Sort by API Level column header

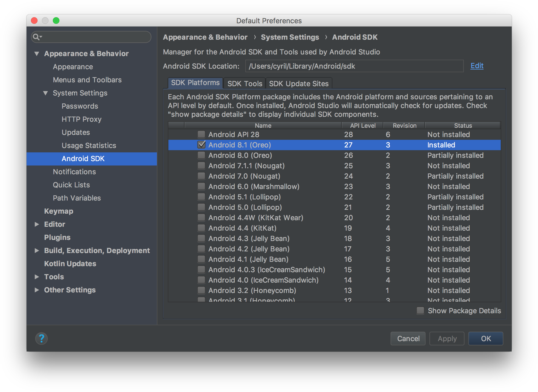(x=362, y=125)
